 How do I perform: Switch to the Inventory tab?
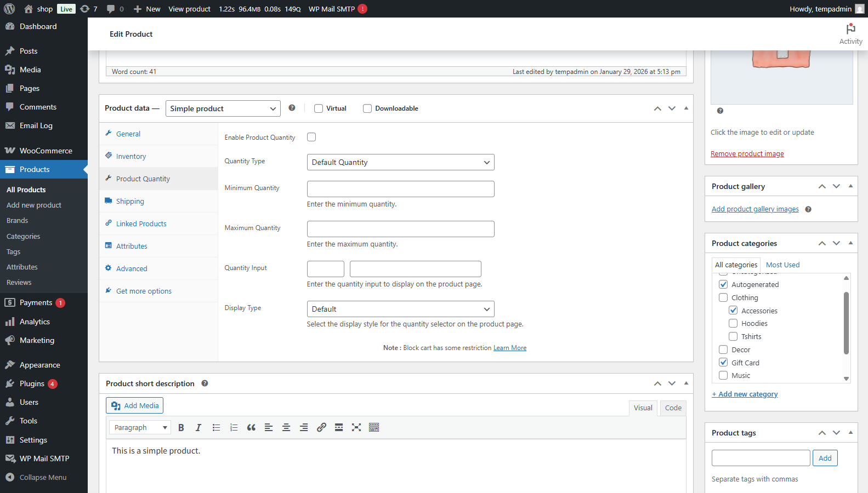point(131,157)
